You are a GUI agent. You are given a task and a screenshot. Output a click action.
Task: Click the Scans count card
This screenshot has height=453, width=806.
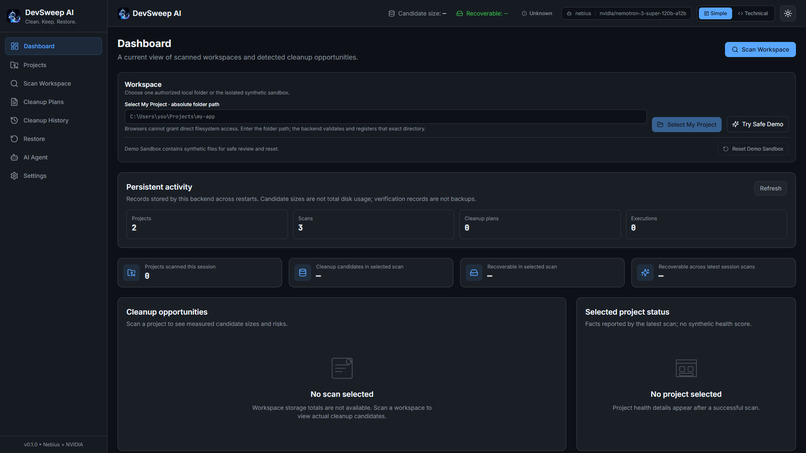pyautogui.click(x=373, y=224)
